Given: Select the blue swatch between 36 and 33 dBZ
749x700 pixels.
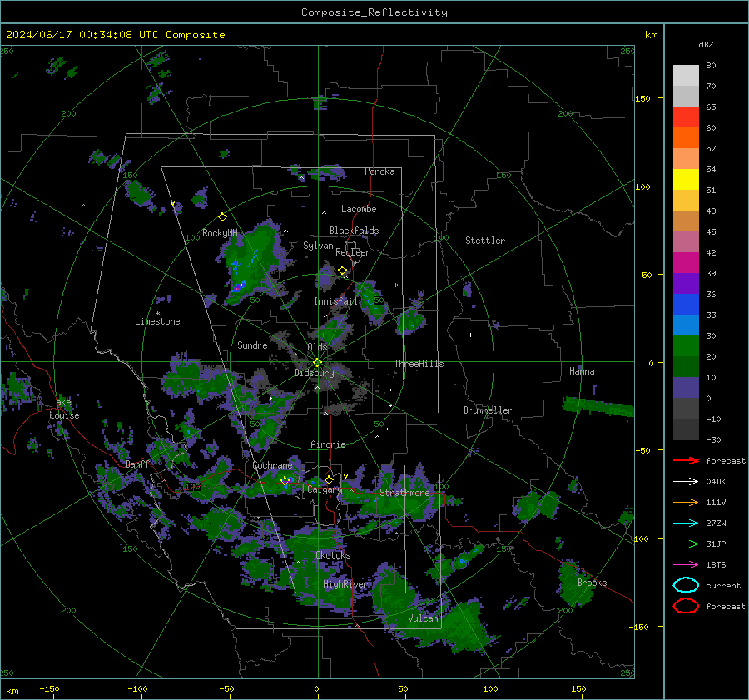Looking at the screenshot, I should [x=686, y=305].
